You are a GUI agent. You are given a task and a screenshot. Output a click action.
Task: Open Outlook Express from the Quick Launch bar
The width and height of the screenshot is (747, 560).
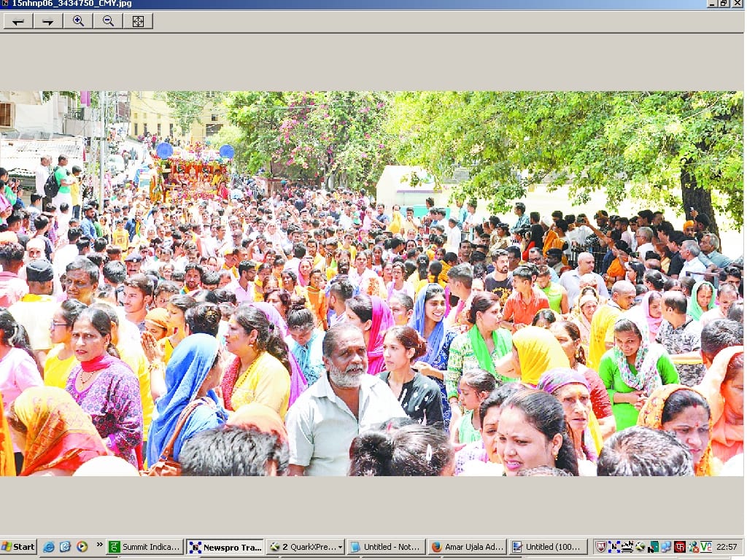click(x=65, y=547)
